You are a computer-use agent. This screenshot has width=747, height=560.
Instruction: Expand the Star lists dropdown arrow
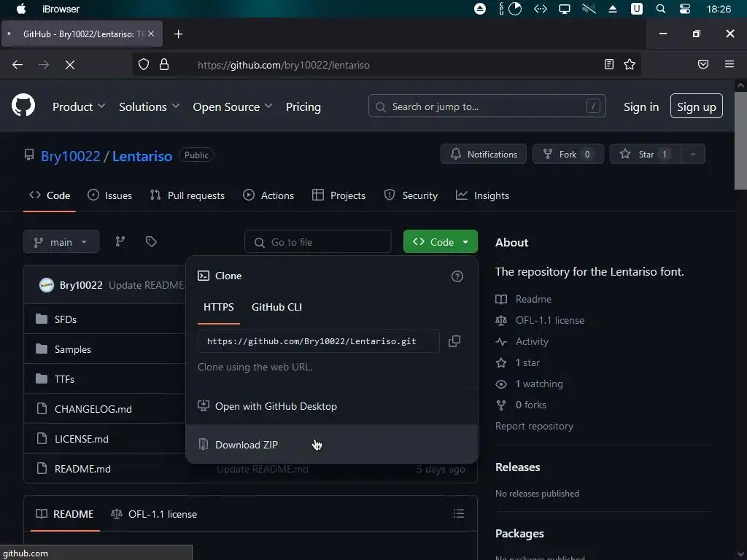pyautogui.click(x=693, y=155)
